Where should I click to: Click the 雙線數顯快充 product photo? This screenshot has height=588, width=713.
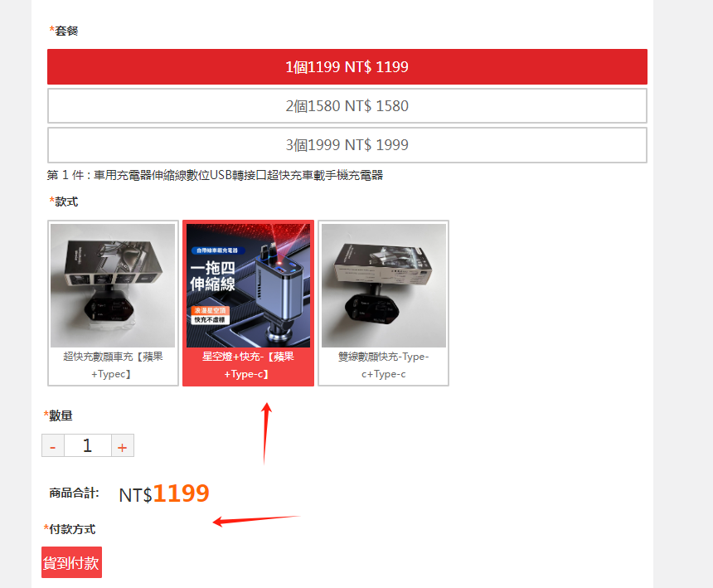point(384,285)
